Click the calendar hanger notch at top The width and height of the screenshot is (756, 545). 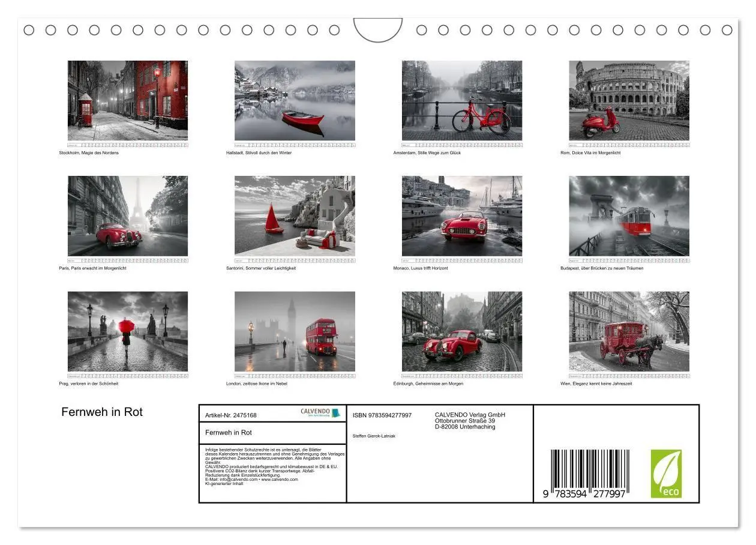click(x=378, y=29)
